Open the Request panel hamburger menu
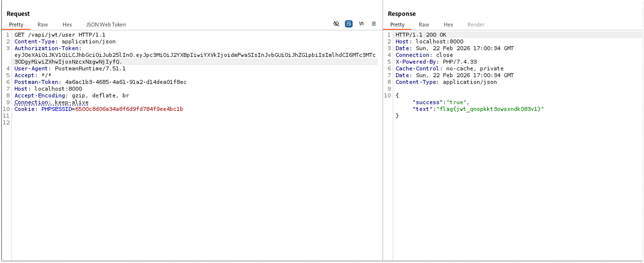 coord(374,24)
